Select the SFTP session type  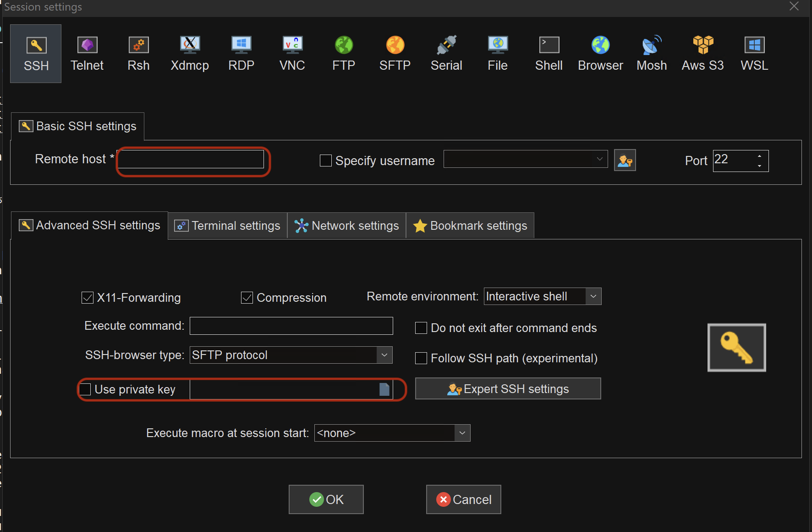395,53
